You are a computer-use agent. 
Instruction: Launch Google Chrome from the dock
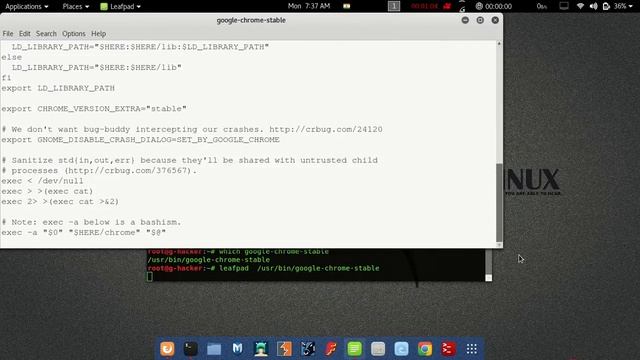(425, 349)
